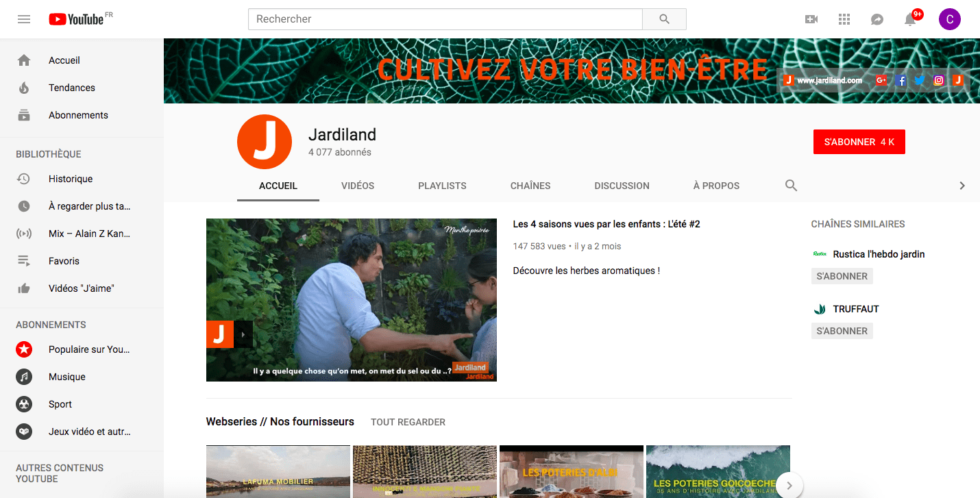Image resolution: width=980 pixels, height=498 pixels.
Task: Open the Google+ icon in the banner
Action: click(x=881, y=80)
